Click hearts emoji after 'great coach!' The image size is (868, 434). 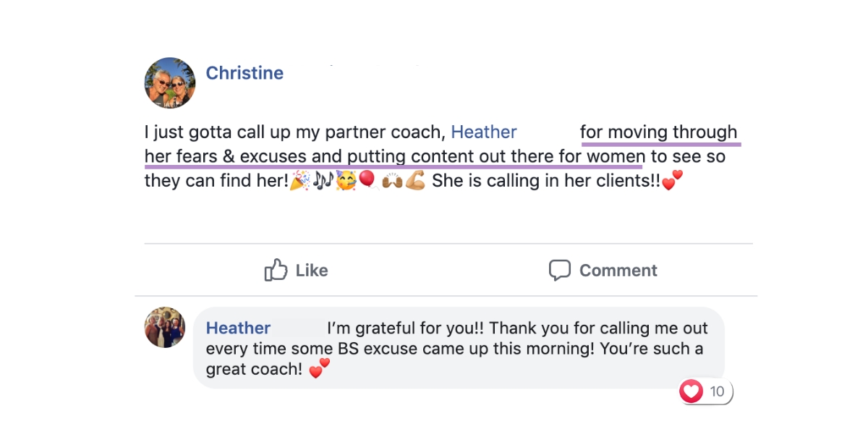[x=319, y=370]
